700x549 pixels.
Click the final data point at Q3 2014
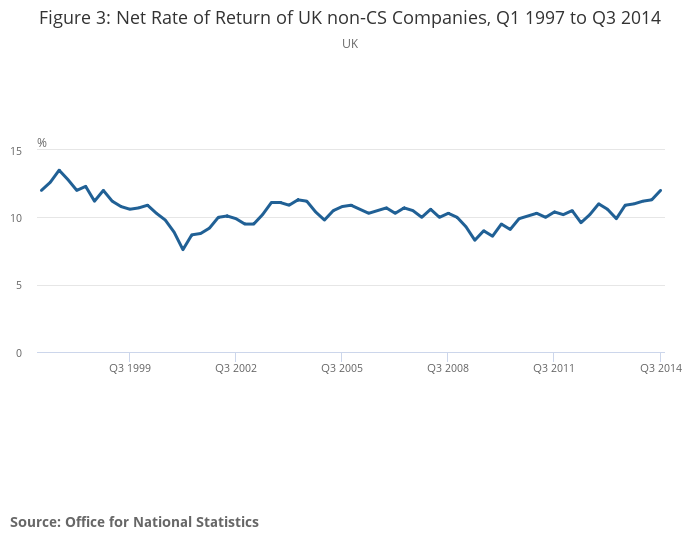pos(661,190)
